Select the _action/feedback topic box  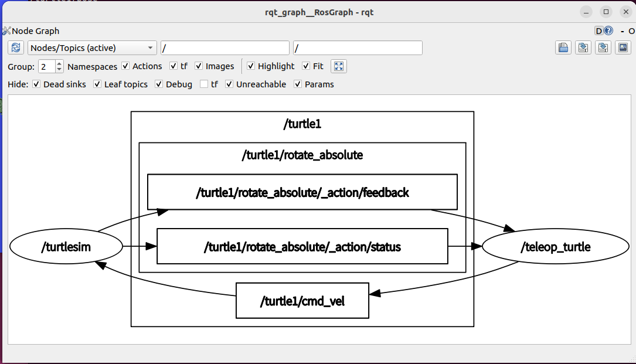tap(302, 192)
